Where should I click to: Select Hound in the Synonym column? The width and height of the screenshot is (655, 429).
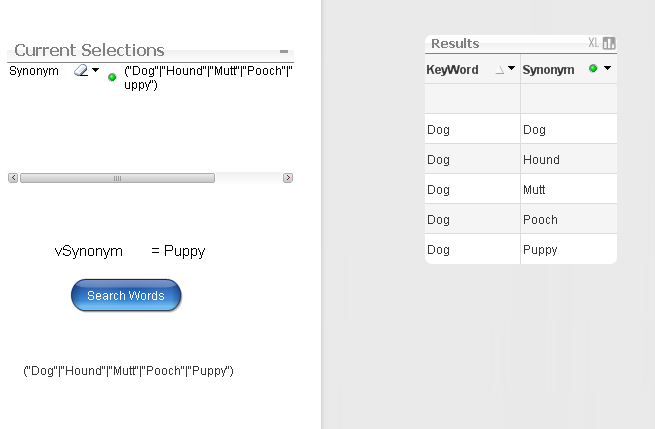(541, 160)
